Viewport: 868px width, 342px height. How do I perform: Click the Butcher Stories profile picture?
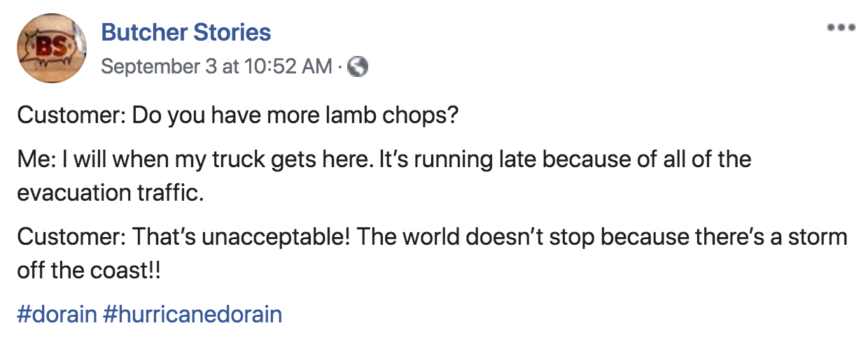point(53,49)
